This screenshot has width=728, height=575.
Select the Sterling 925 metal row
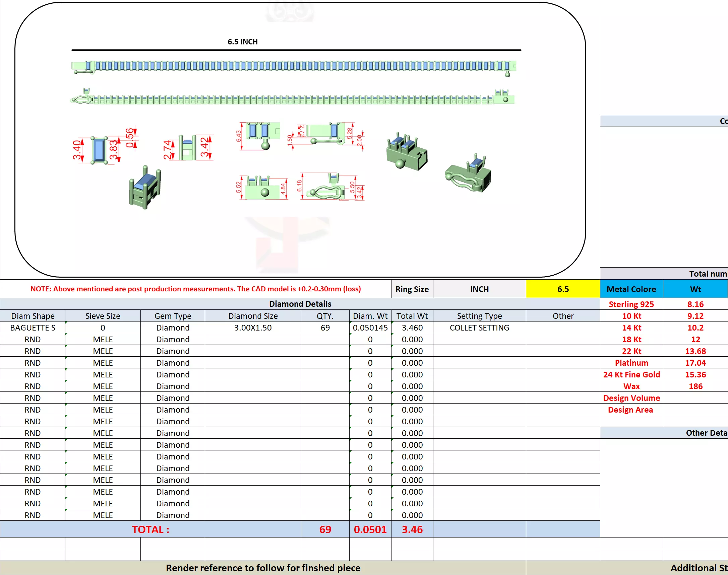[x=631, y=304]
